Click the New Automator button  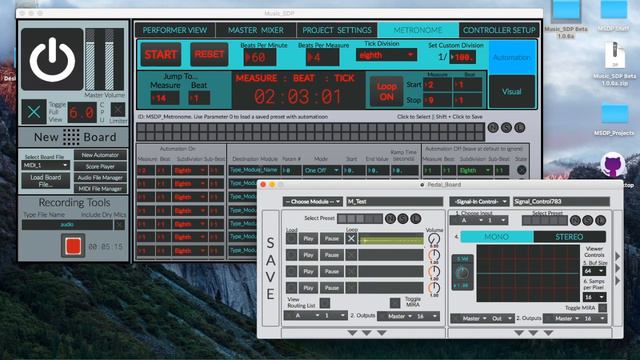[x=100, y=155]
